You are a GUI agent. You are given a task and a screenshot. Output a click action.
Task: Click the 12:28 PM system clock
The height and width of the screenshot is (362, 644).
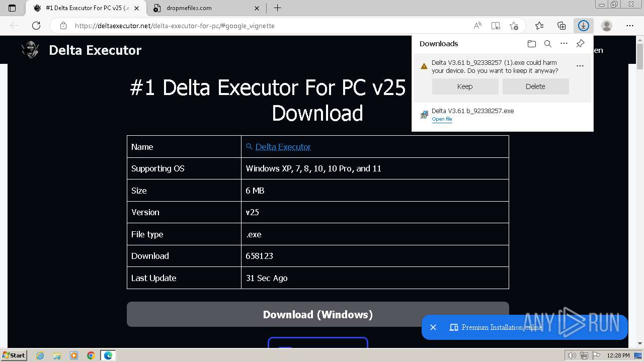tap(618, 355)
